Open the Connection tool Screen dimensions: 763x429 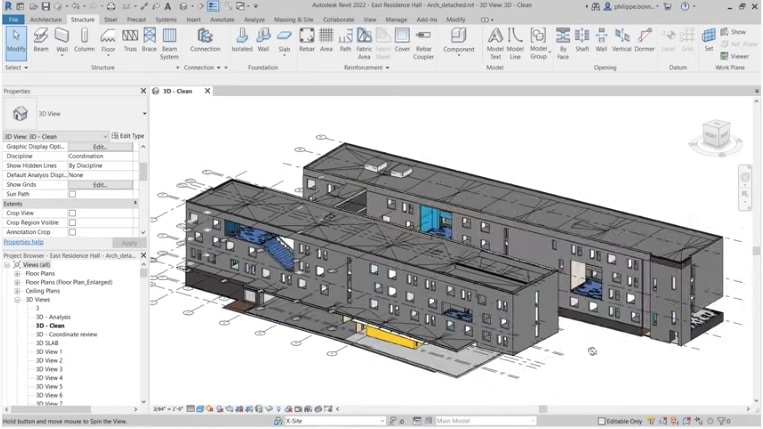coord(205,40)
